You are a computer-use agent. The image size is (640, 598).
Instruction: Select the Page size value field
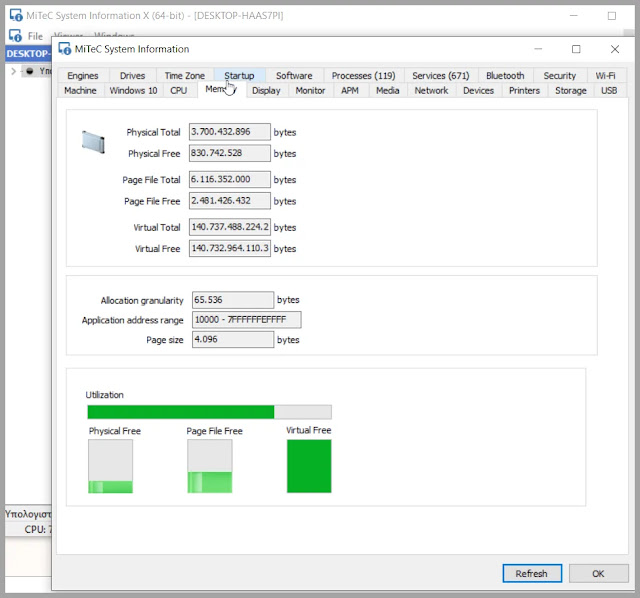(233, 339)
